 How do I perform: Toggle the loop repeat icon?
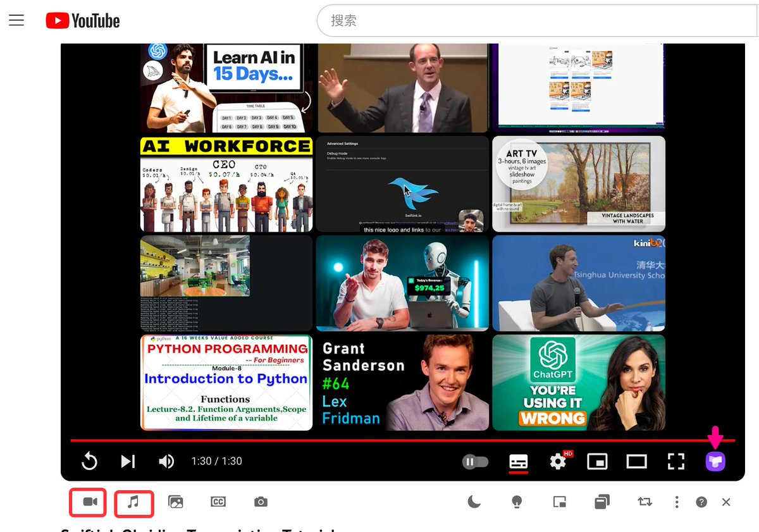point(645,502)
